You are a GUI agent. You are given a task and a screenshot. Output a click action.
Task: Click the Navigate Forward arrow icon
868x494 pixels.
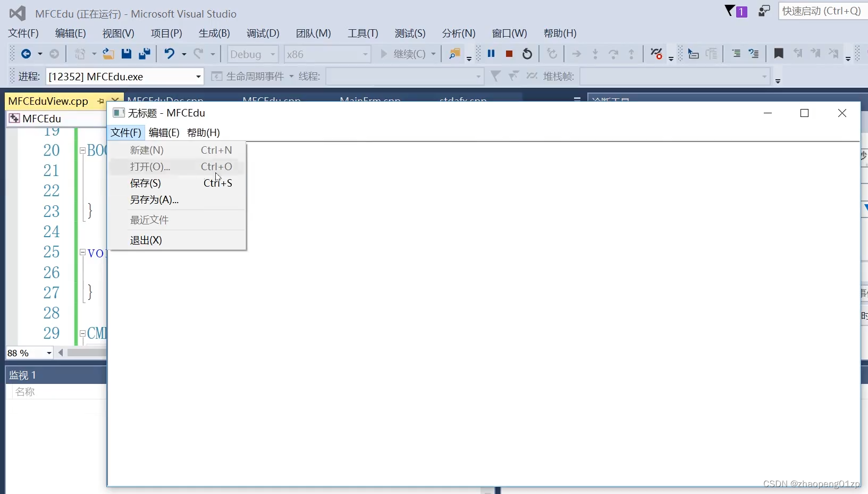(54, 54)
